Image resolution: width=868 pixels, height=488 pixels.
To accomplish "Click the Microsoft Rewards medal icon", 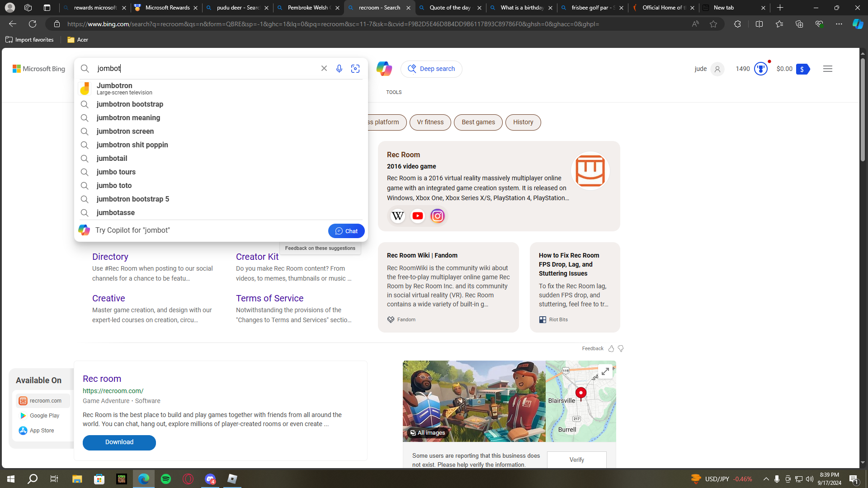I will coord(761,69).
